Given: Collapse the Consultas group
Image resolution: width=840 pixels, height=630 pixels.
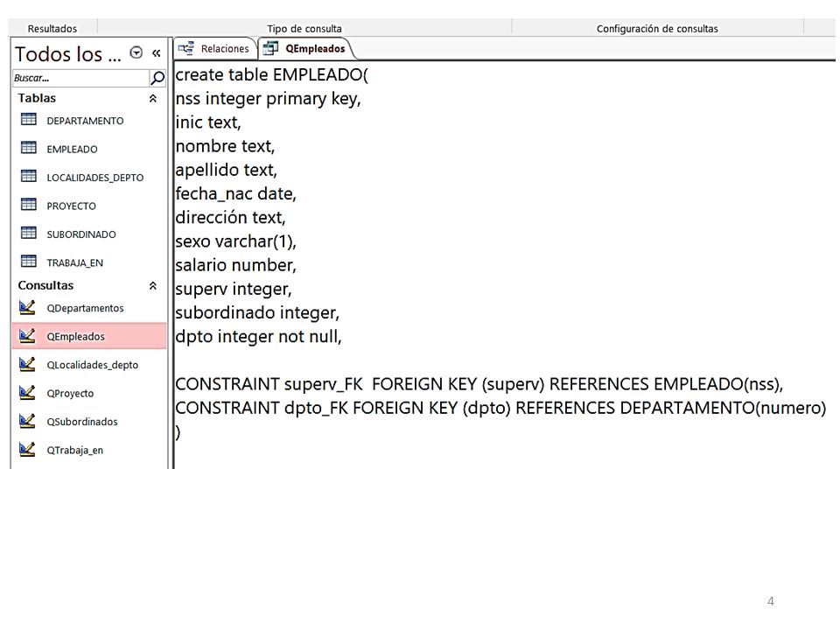Looking at the screenshot, I should click(x=152, y=285).
